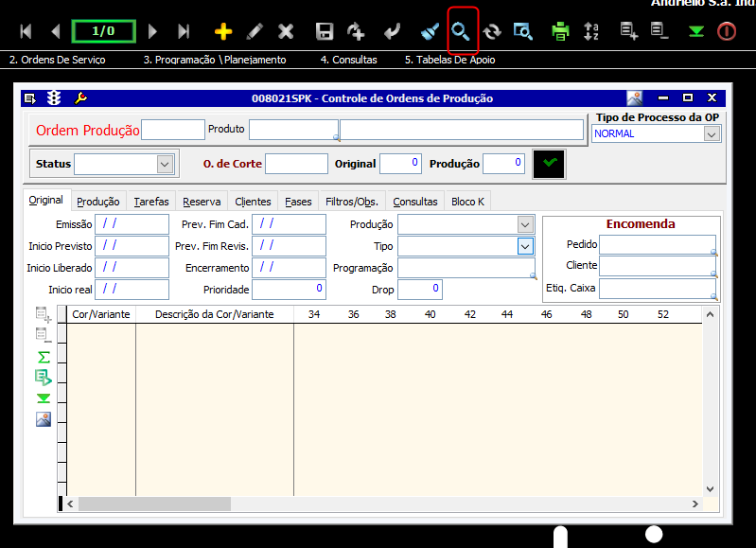Go to previous record arrow
756x548 pixels.
click(x=56, y=31)
